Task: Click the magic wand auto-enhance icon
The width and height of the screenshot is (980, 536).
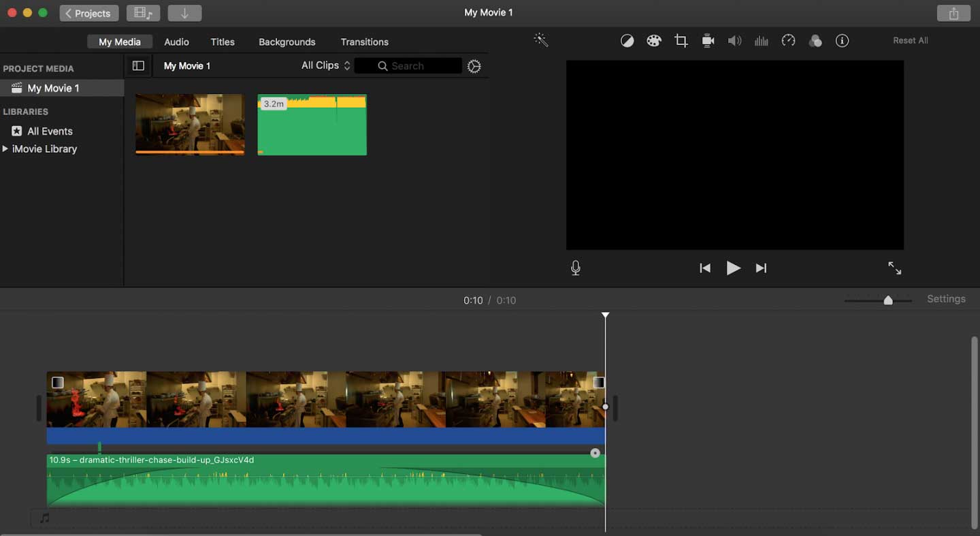Action: click(x=541, y=41)
